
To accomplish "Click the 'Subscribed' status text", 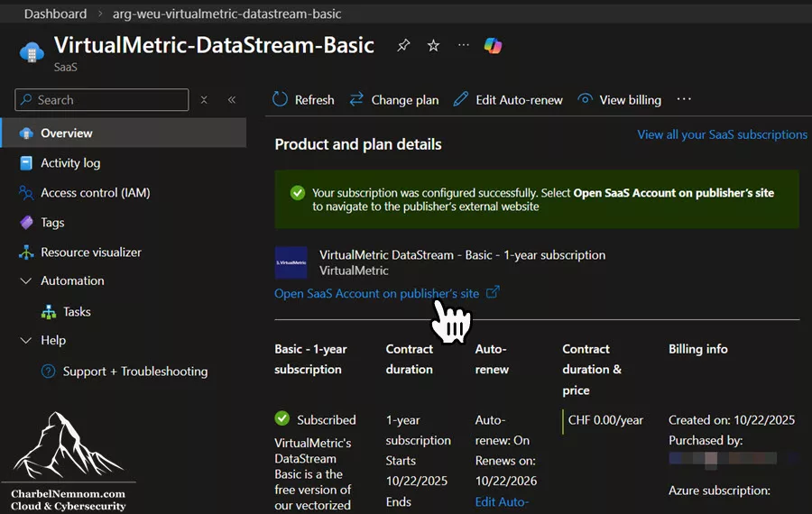I will click(327, 420).
